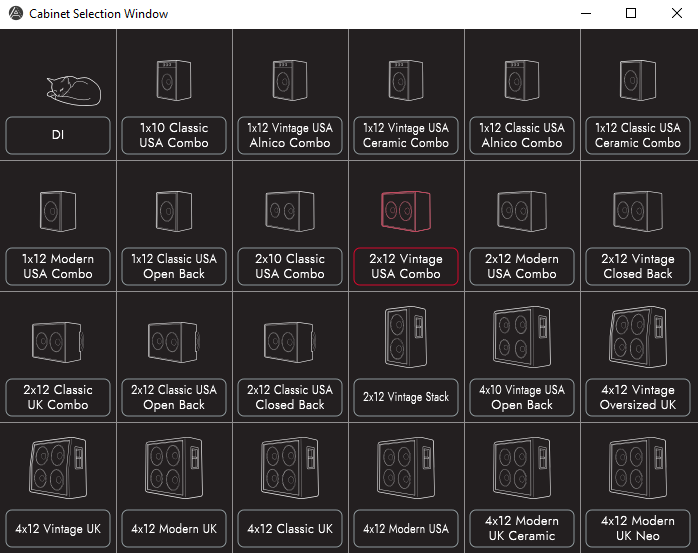This screenshot has height=553, width=698.
Task: Pick the 4x12 Modern UK Ceramic cabinet icon
Action: pos(522,468)
